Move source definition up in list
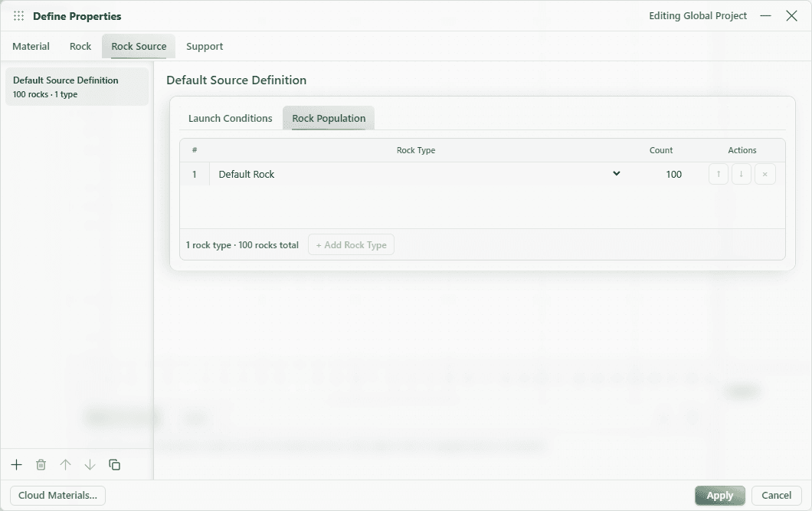The image size is (812, 511). pos(65,465)
